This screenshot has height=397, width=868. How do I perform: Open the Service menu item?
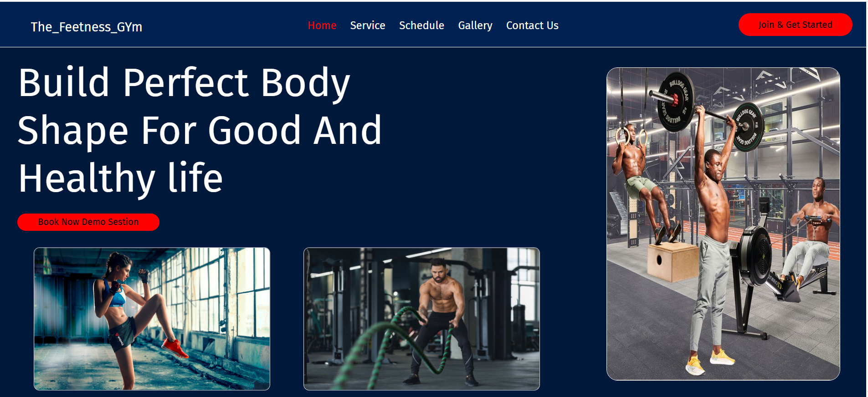coord(368,25)
